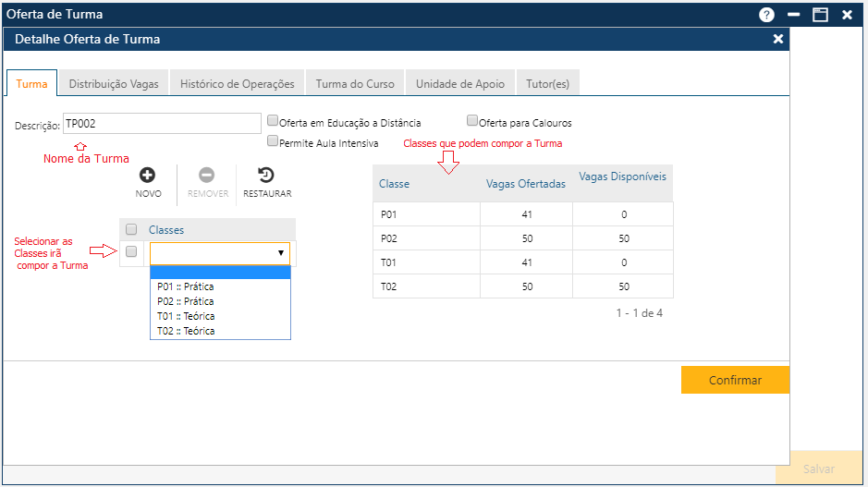The width and height of the screenshot is (868, 487).
Task: Switch to Distribuição Vagas tab
Action: (x=114, y=83)
